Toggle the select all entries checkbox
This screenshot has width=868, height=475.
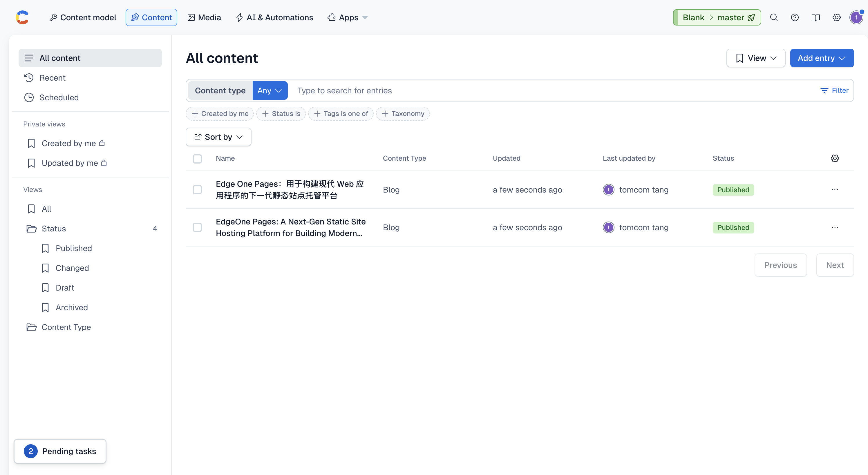197,158
